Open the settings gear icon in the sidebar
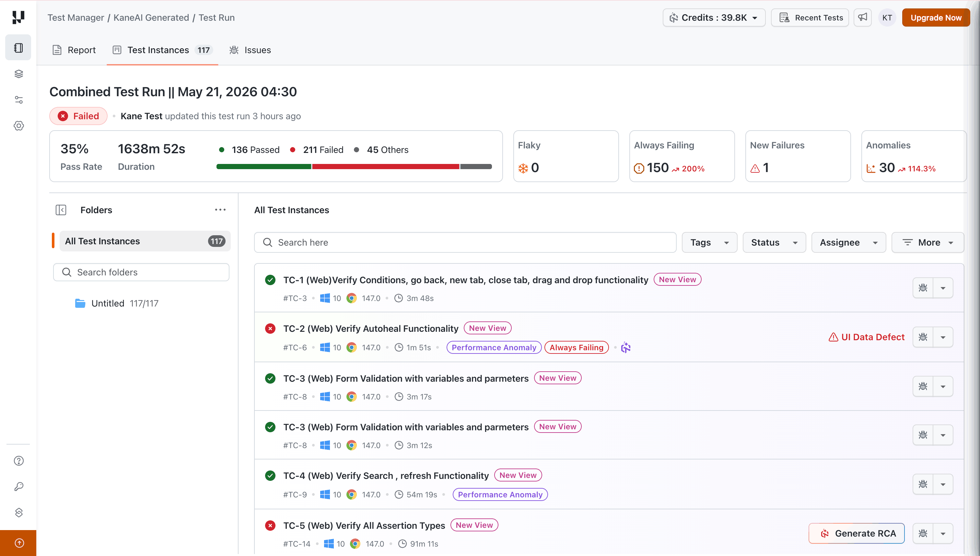The image size is (980, 556). [18, 126]
